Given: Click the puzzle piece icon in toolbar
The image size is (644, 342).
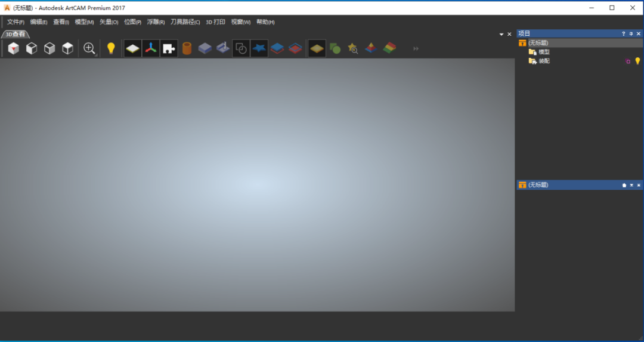Looking at the screenshot, I should coord(169,48).
